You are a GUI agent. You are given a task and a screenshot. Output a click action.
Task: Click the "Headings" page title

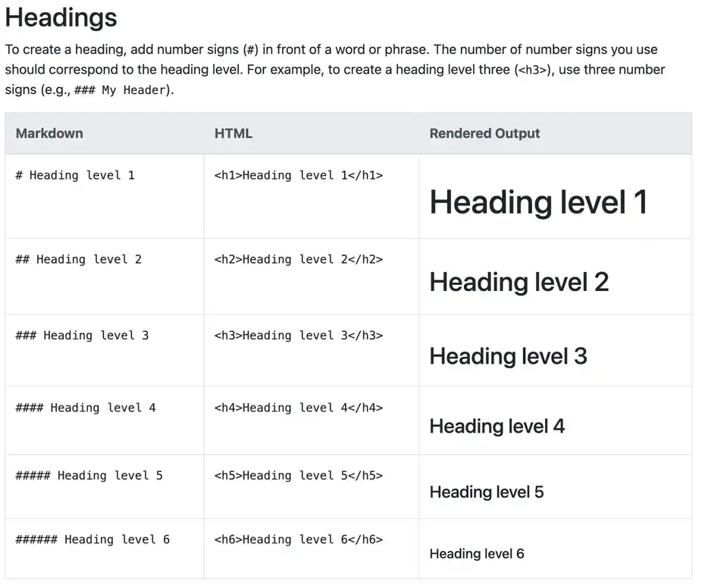coord(61,17)
